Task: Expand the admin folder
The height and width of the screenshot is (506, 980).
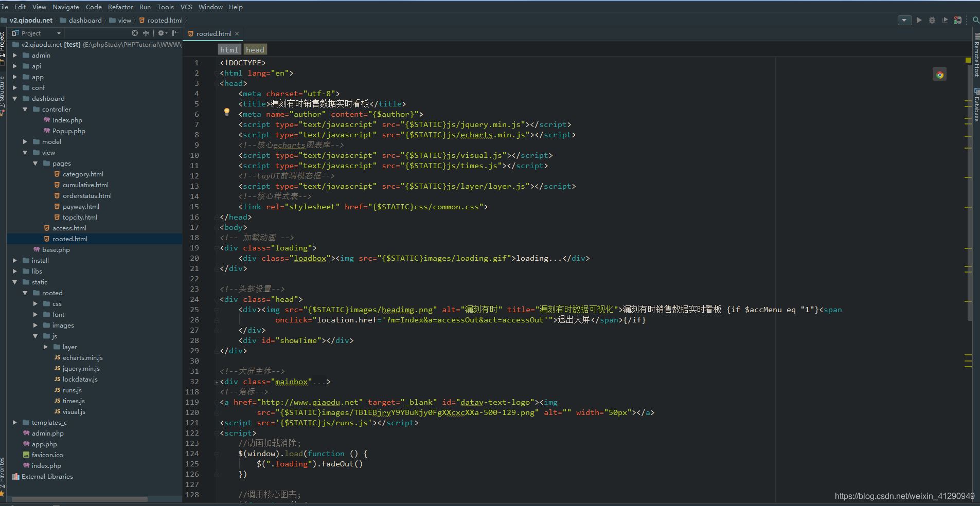Action: pos(15,55)
